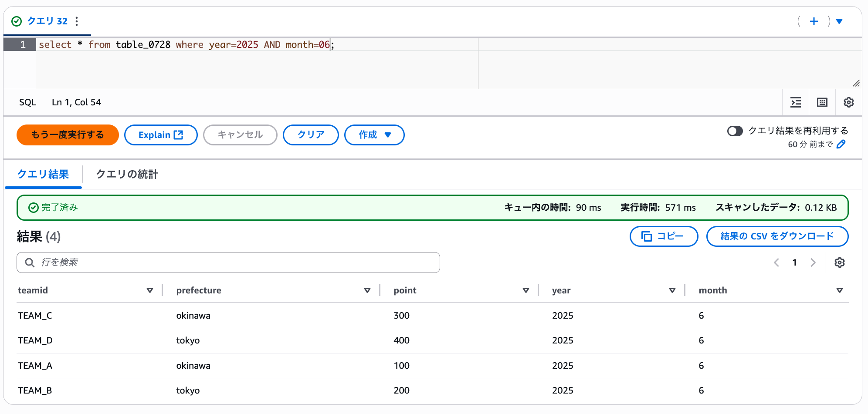
Task: Click the Ln 1, Col 54 status
Action: [76, 102]
